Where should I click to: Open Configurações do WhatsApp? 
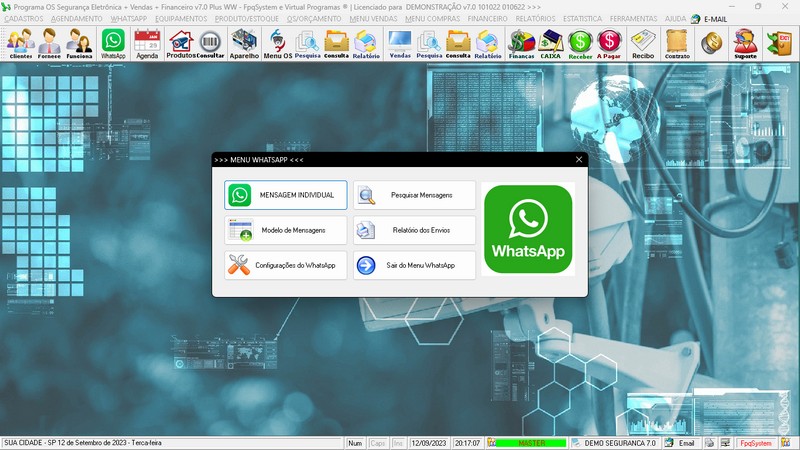click(286, 265)
